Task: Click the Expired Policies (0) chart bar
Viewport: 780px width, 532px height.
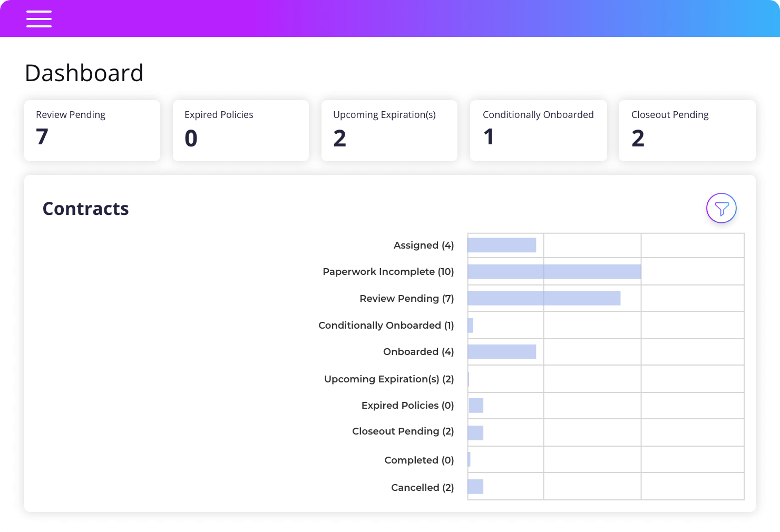Action: pos(476,406)
